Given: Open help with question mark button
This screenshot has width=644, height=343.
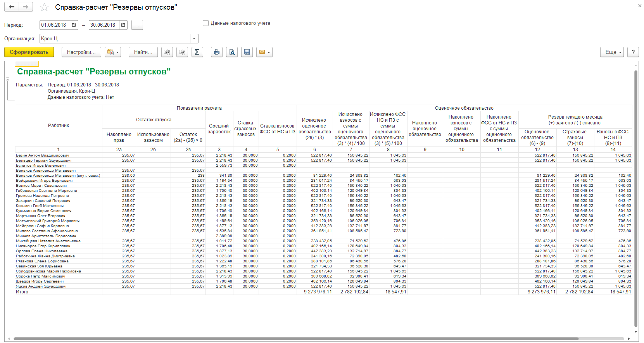Looking at the screenshot, I should pos(633,52).
